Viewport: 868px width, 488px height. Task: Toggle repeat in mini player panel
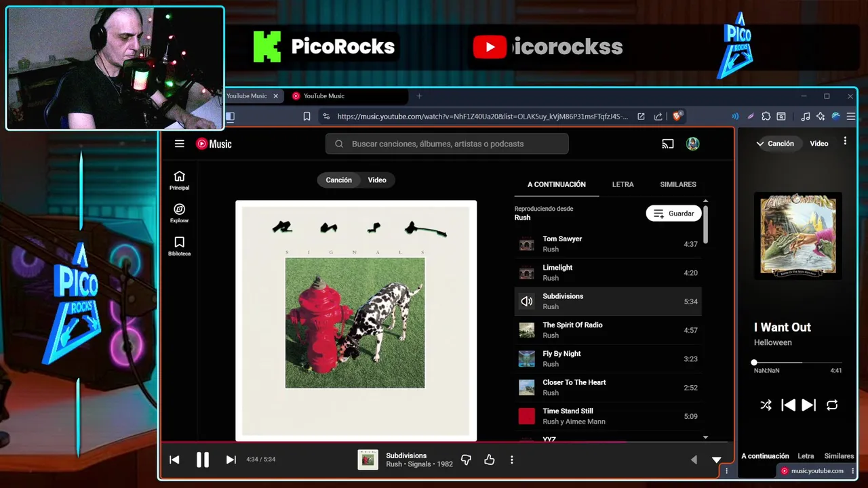[832, 405]
